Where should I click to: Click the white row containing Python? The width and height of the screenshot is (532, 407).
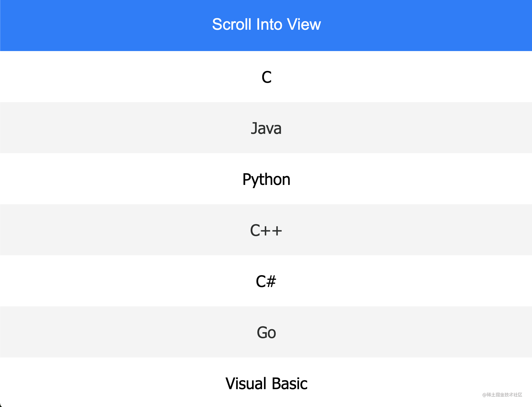[x=99, y=179]
